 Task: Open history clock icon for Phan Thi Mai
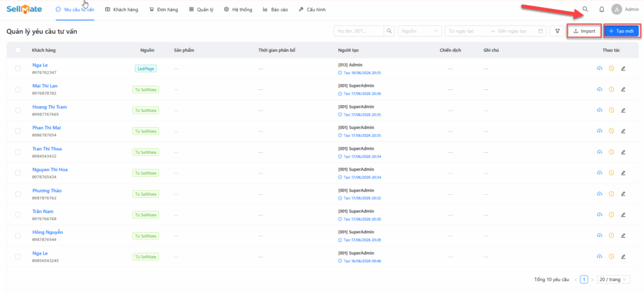(611, 131)
